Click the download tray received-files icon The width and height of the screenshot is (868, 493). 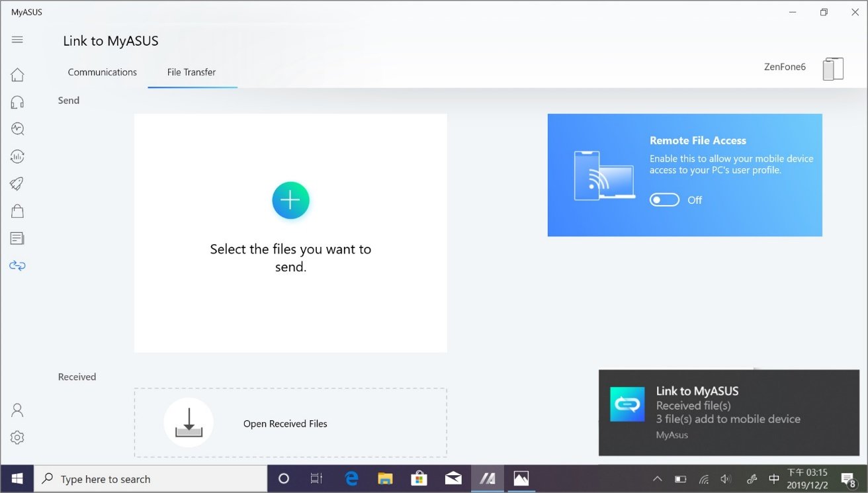tap(189, 423)
